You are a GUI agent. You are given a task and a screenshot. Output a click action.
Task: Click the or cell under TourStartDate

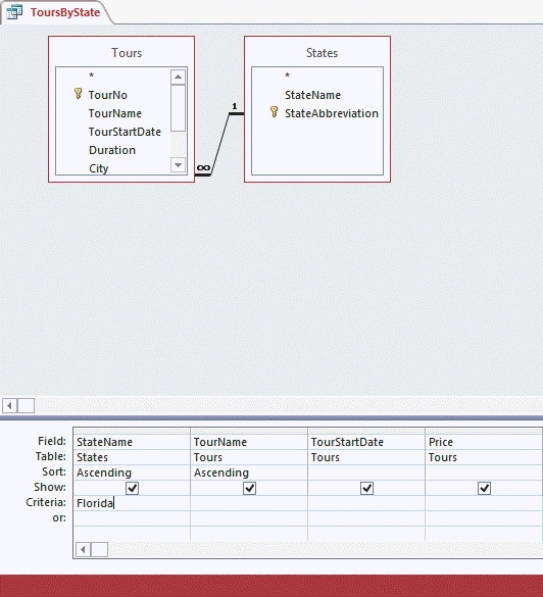pos(366,519)
